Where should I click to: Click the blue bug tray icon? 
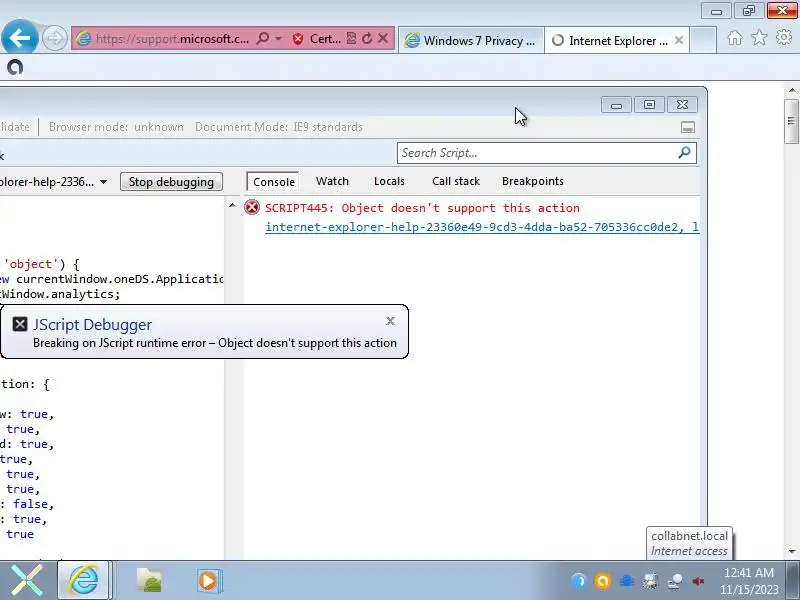pos(627,581)
